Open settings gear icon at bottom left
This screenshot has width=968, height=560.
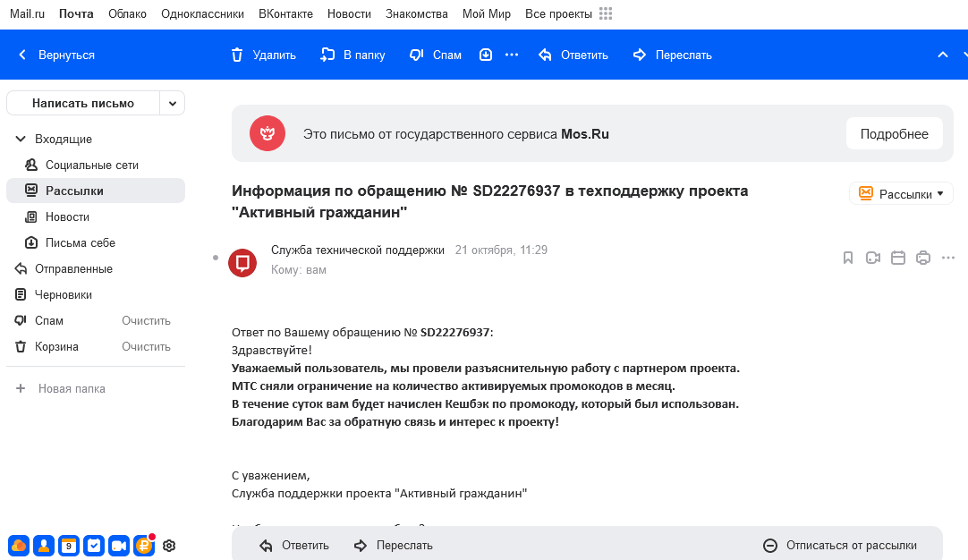click(169, 546)
